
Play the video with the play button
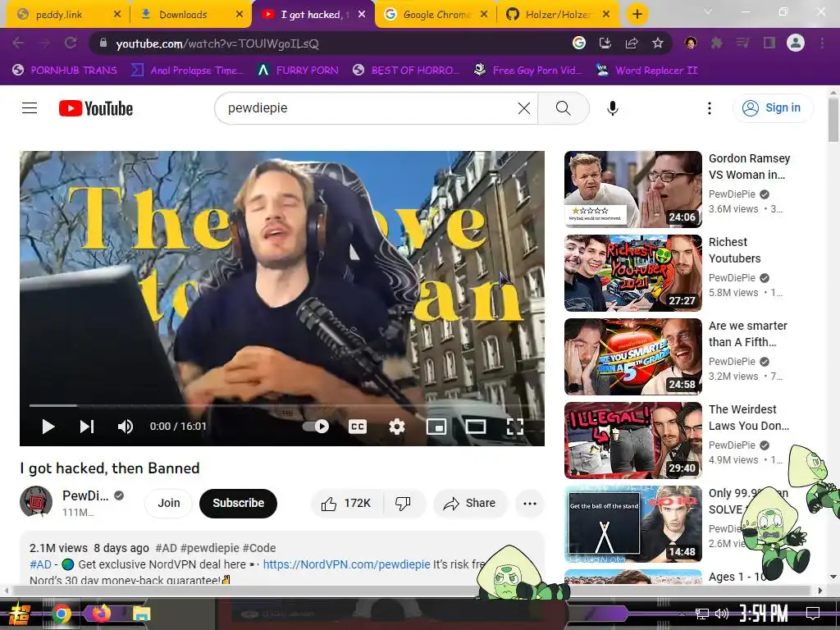tap(48, 427)
